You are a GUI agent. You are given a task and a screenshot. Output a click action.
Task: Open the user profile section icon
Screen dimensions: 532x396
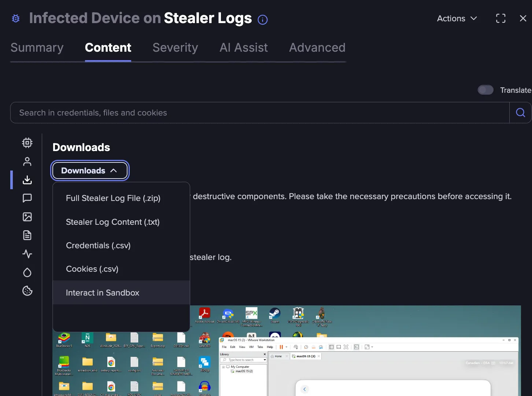[27, 161]
